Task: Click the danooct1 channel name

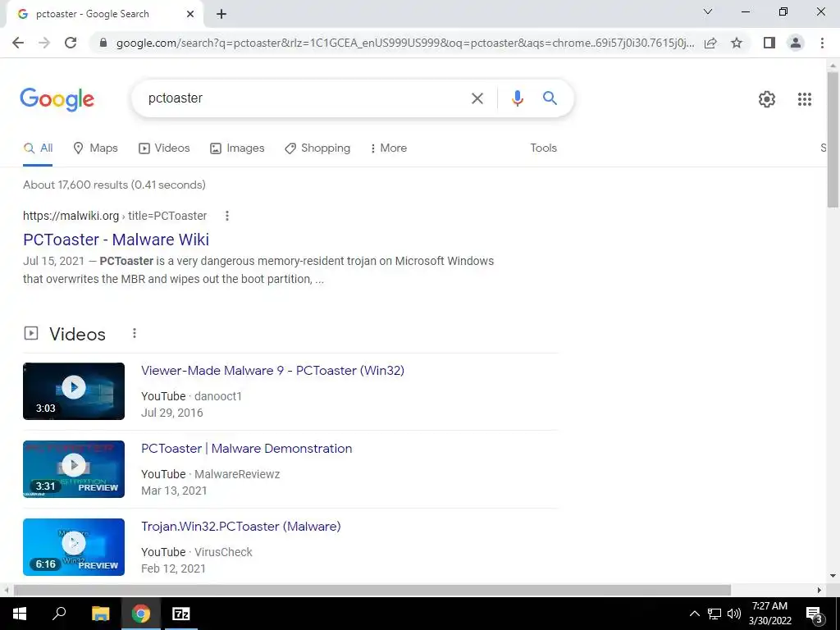Action: (218, 396)
